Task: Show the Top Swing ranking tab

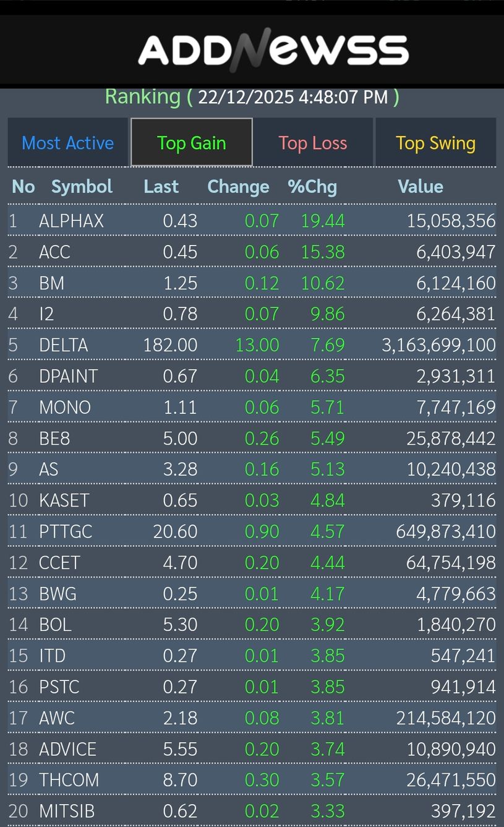Action: point(435,143)
